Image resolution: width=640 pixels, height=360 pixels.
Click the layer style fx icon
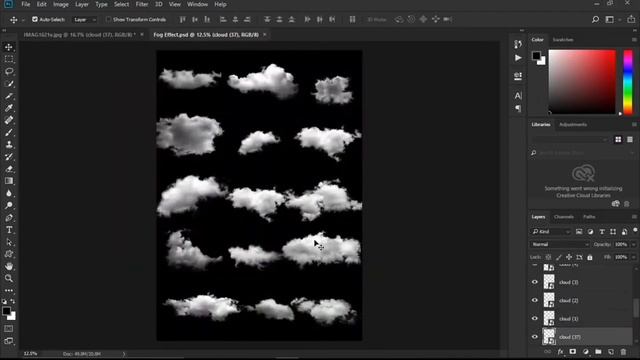pyautogui.click(x=560, y=352)
